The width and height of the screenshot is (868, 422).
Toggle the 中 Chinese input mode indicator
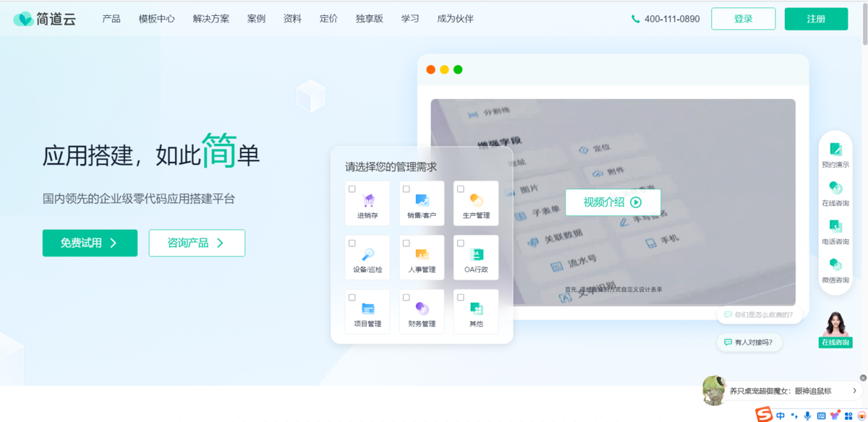(780, 415)
